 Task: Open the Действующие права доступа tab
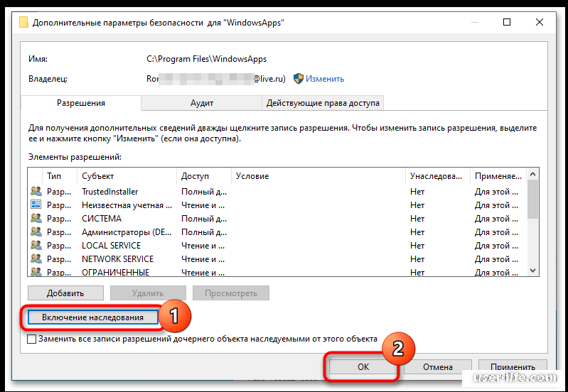pyautogui.click(x=323, y=103)
